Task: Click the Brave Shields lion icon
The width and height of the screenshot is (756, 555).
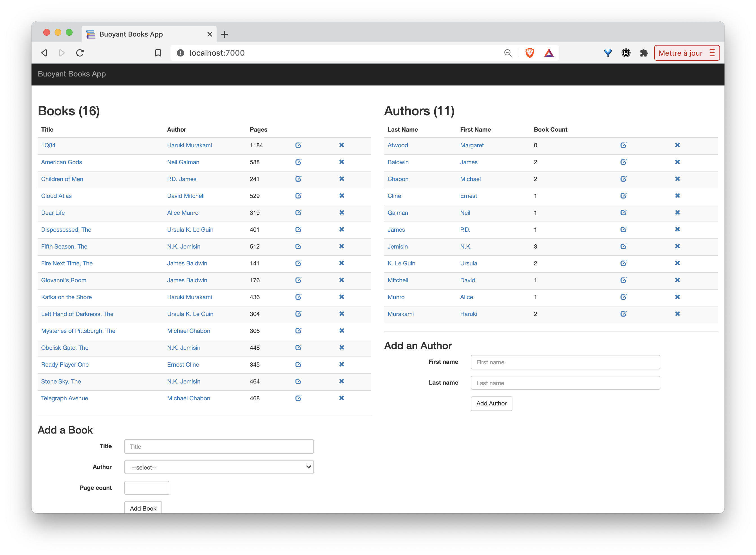Action: [530, 53]
